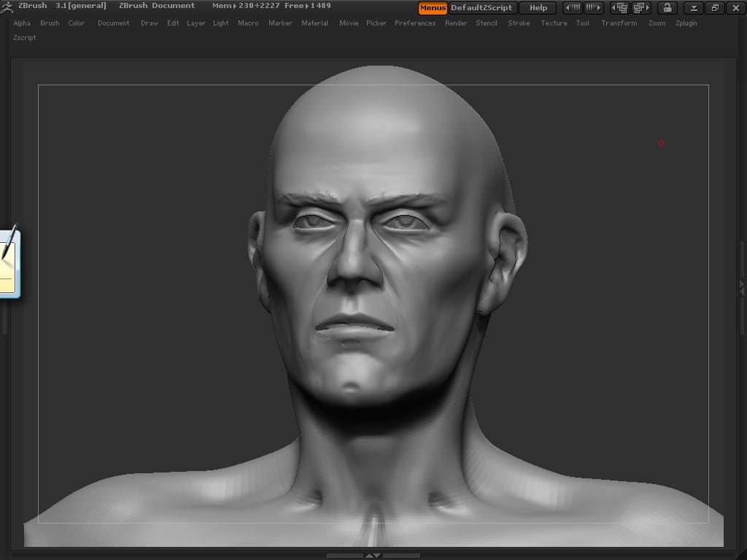The image size is (747, 560).
Task: Open the Movie menu
Action: pos(349,23)
